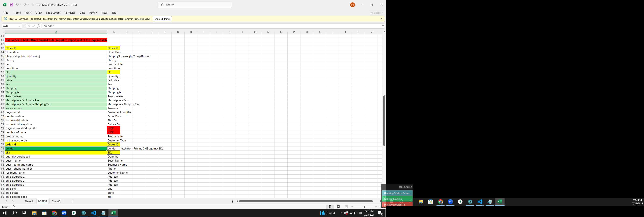The height and width of the screenshot is (217, 644).
Task: Open the Data ribbon tab
Action: [82, 13]
